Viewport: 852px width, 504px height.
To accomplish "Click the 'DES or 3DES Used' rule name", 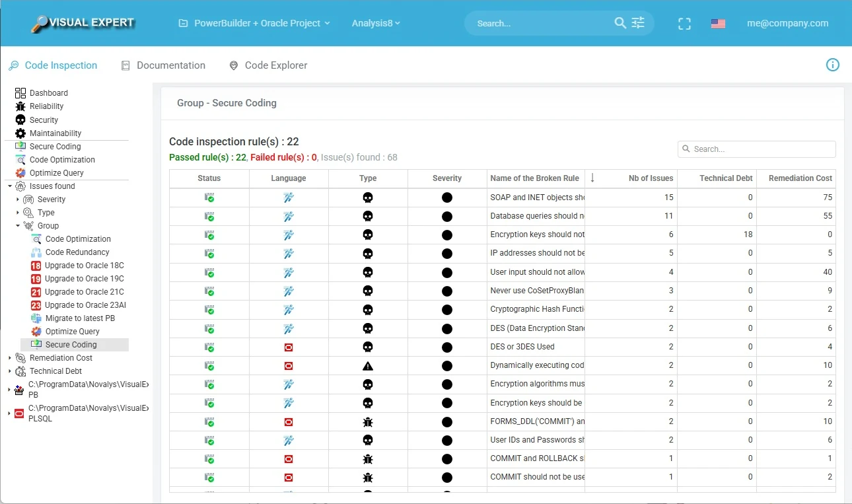I will pyautogui.click(x=522, y=347).
